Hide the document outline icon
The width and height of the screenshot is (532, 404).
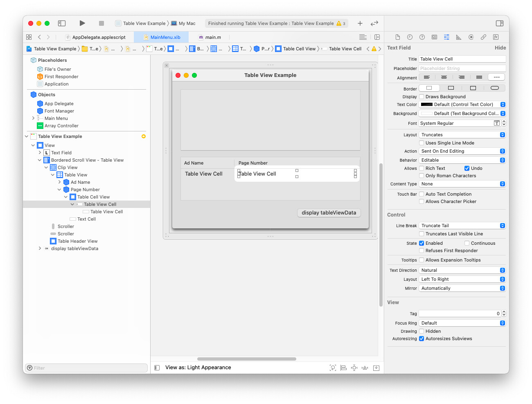point(157,368)
